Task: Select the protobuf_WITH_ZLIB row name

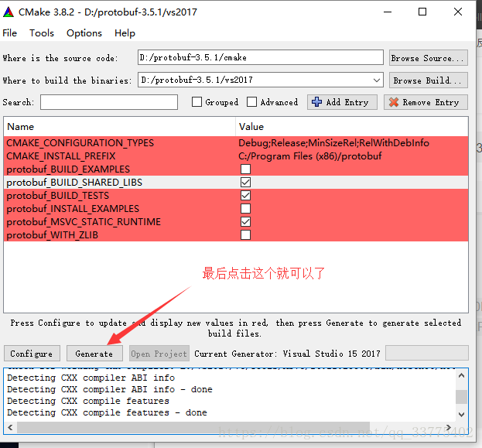Action: point(53,235)
